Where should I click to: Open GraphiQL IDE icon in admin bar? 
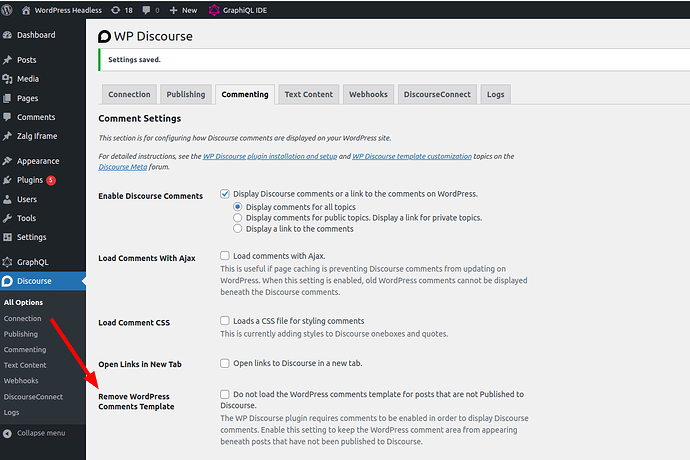click(x=214, y=10)
